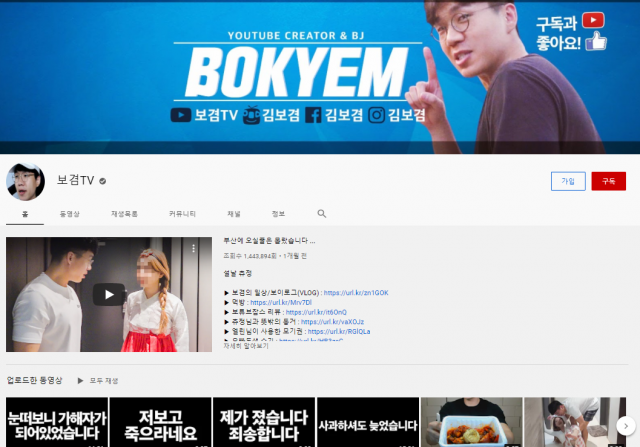Click the view count text 조회수 1,443,894회

point(250,256)
